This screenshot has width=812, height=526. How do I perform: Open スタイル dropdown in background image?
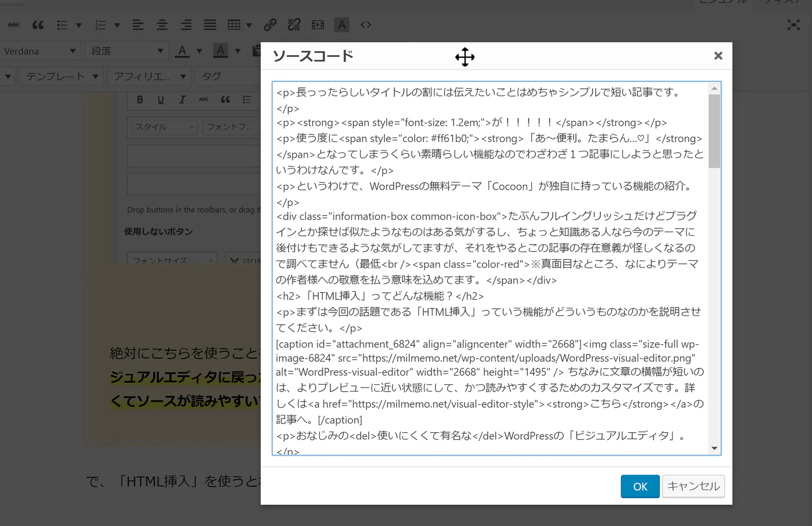pyautogui.click(x=164, y=127)
